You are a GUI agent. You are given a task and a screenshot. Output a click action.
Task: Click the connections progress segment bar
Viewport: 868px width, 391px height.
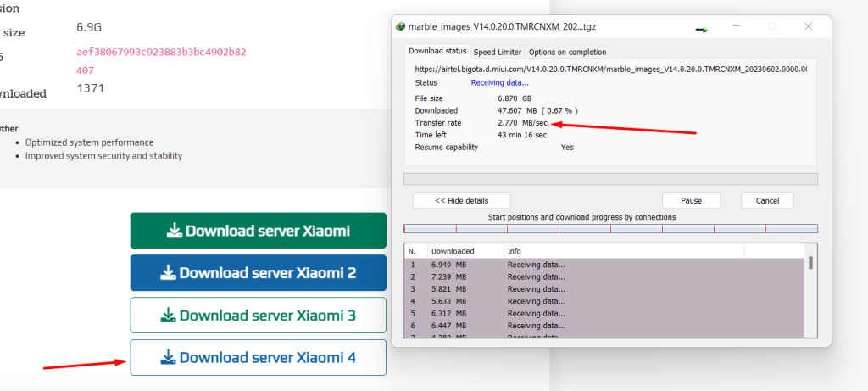tap(610, 228)
